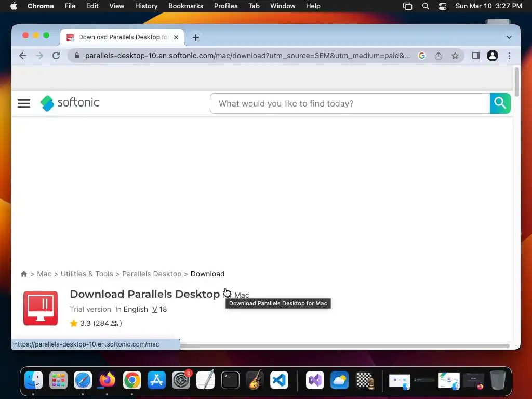Open Chrome from the Dock
This screenshot has width=532, height=399.
coord(132,380)
